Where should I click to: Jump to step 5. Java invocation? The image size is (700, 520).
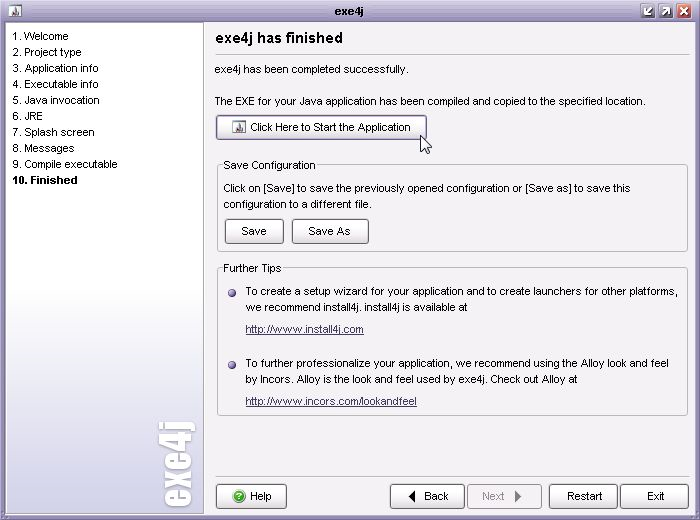pyautogui.click(x=56, y=100)
